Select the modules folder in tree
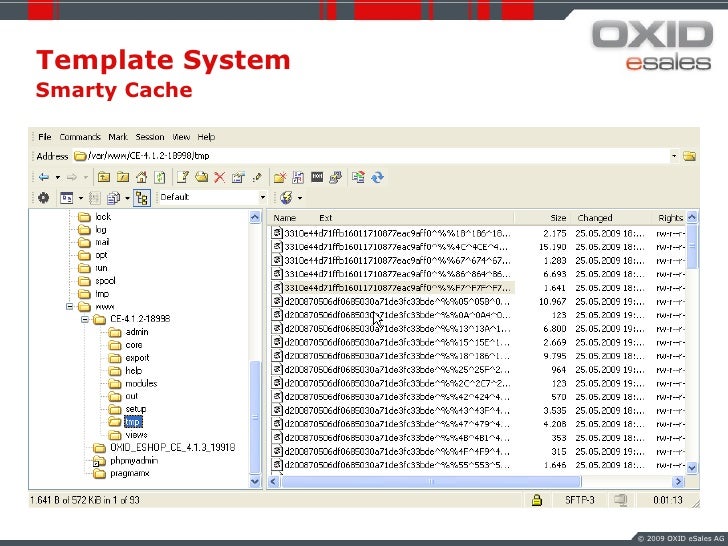Image resolution: width=728 pixels, height=546 pixels. click(x=141, y=383)
